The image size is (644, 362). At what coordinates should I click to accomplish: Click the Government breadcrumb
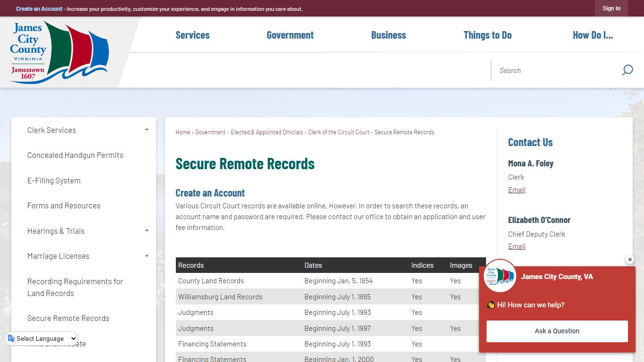pyautogui.click(x=210, y=132)
